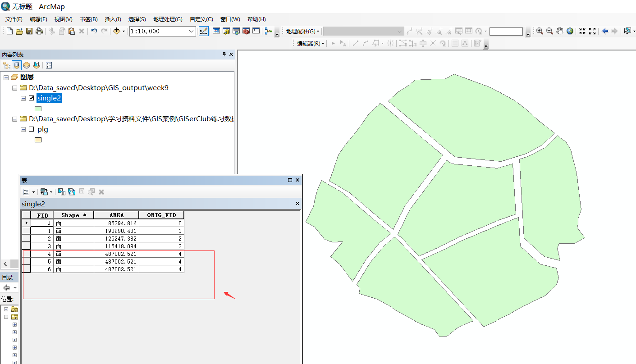Go back to previous extent arrow
This screenshot has width=636, height=364.
(605, 31)
